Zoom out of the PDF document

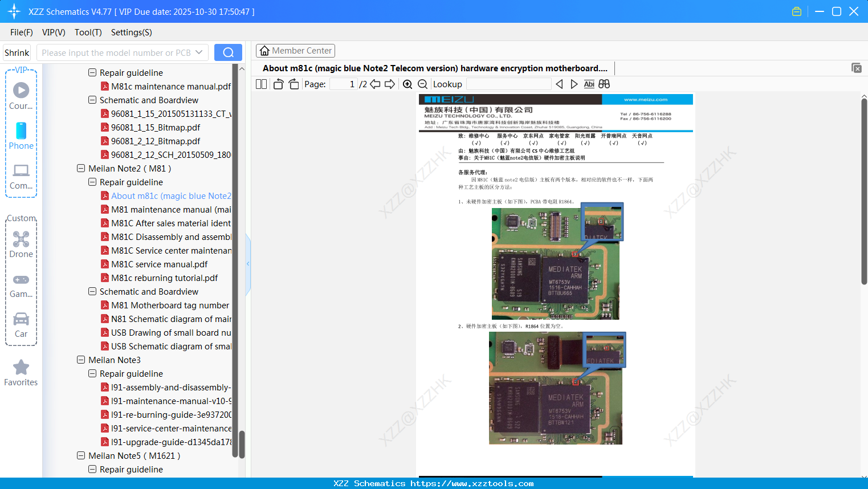pyautogui.click(x=422, y=84)
